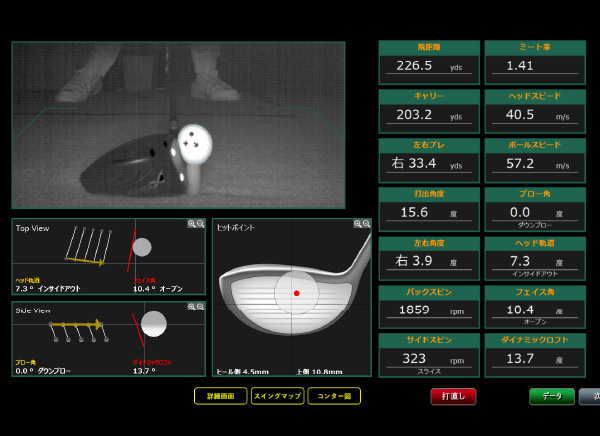Zoom in on the Top View panel
The height and width of the screenshot is (436, 600).
(191, 224)
